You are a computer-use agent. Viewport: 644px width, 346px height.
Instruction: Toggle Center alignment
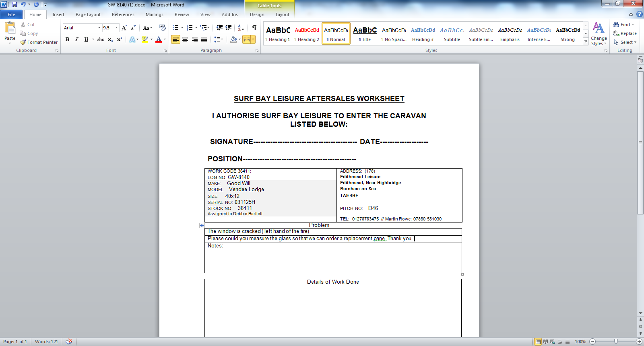[185, 39]
